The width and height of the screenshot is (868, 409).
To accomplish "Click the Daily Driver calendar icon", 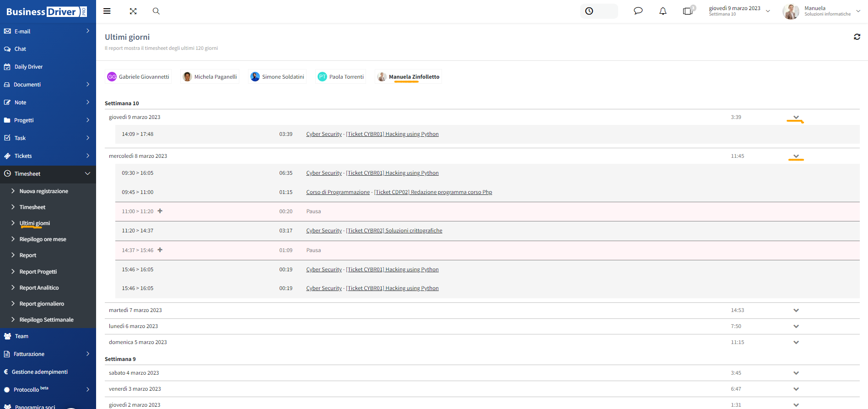I will click(x=7, y=67).
